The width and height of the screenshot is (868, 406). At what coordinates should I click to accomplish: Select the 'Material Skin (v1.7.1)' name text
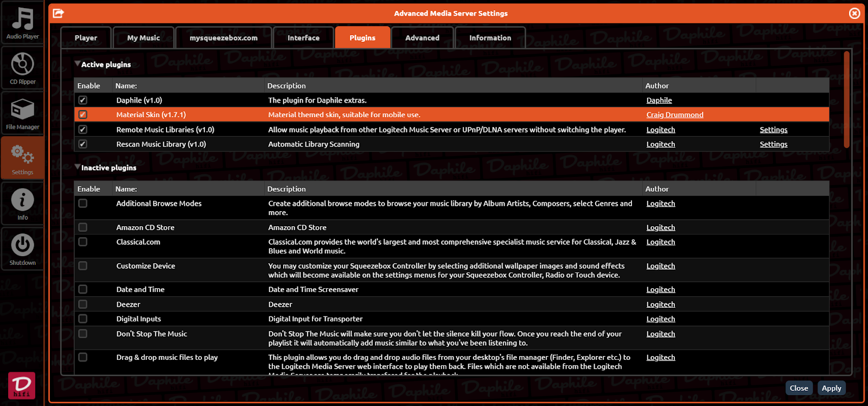pyautogui.click(x=151, y=115)
